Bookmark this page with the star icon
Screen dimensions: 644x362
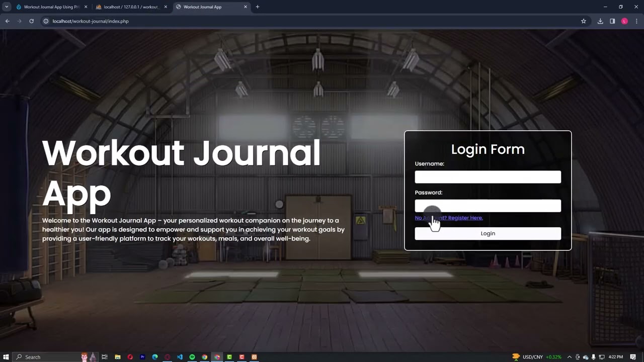coord(584,21)
